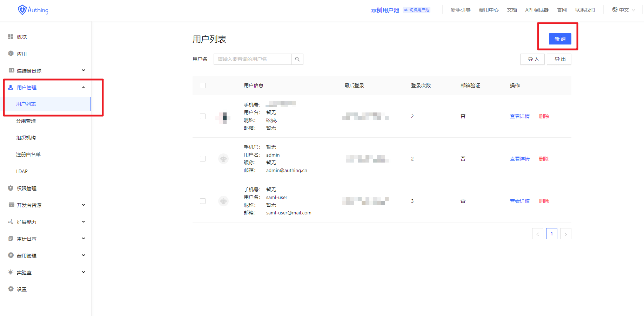Select the 概览 icon in the sidebar

[x=11, y=36]
